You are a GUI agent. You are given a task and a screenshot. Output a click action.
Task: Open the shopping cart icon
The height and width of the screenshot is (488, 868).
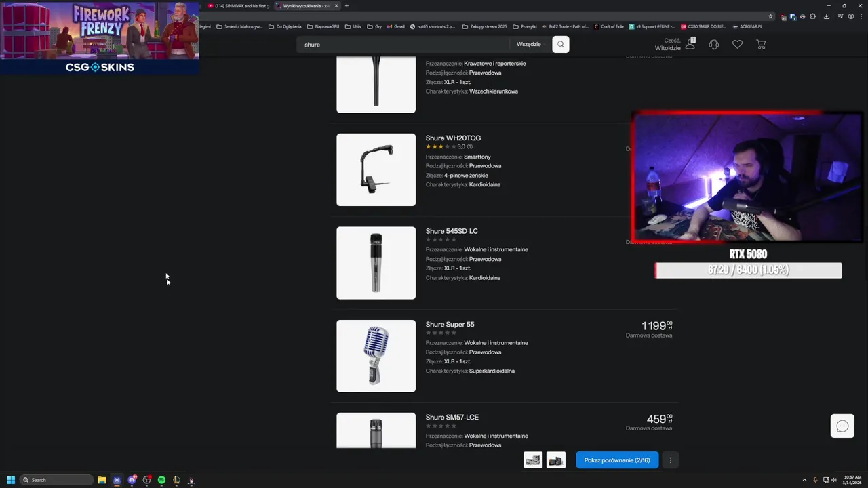761,45
